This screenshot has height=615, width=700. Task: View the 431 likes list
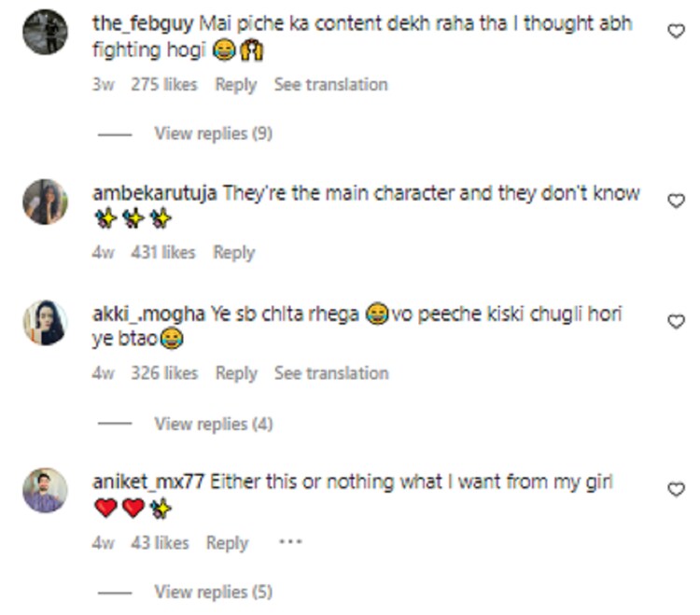(x=163, y=253)
